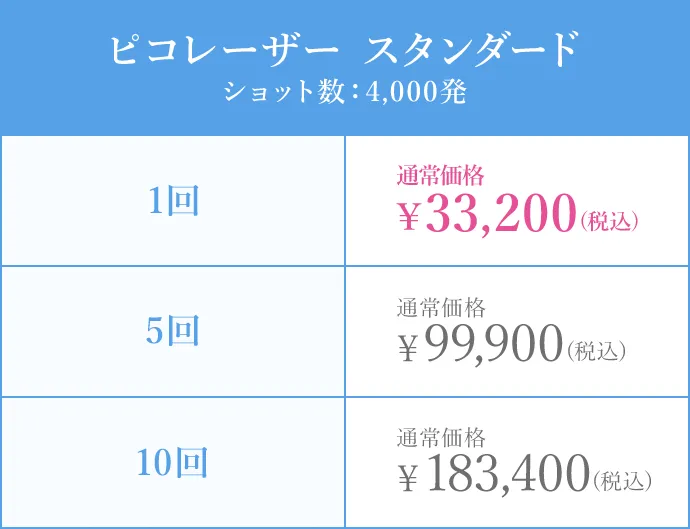Click the スタンダード word in header
The image size is (690, 529).
pyautogui.click(x=473, y=50)
